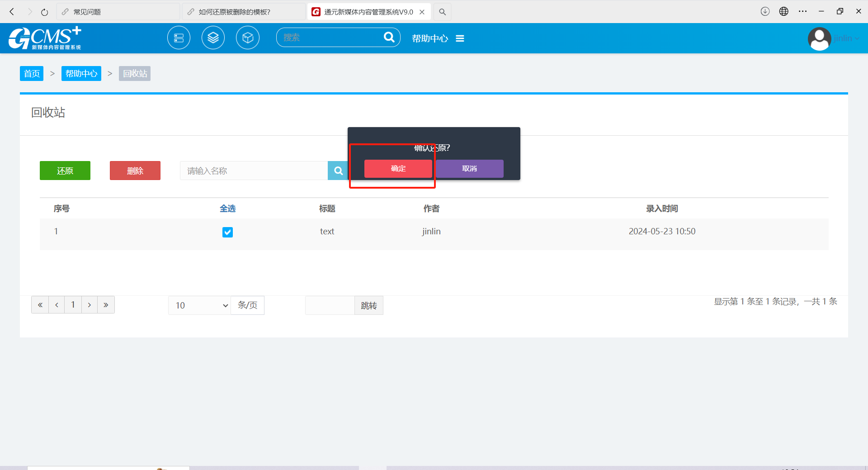Expand the jinlin user account dropdown
Screen dimensions: 868x470
tap(846, 39)
